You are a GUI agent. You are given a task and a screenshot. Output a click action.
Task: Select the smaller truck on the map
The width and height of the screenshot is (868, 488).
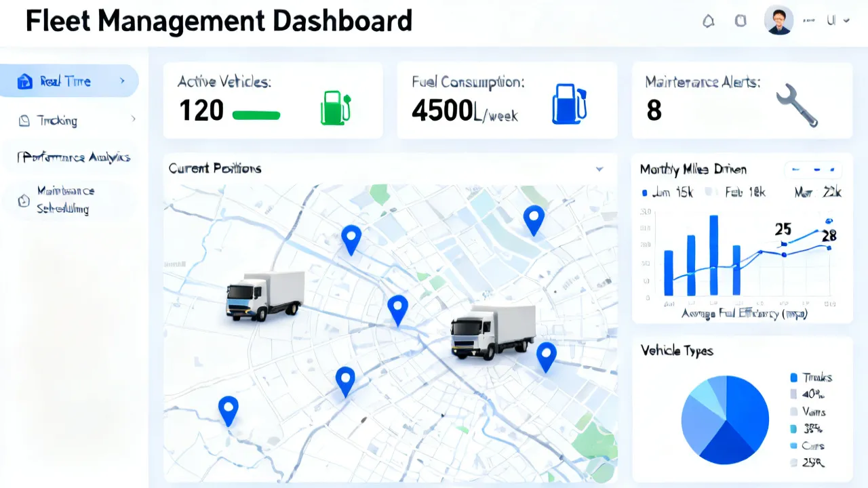click(x=265, y=295)
